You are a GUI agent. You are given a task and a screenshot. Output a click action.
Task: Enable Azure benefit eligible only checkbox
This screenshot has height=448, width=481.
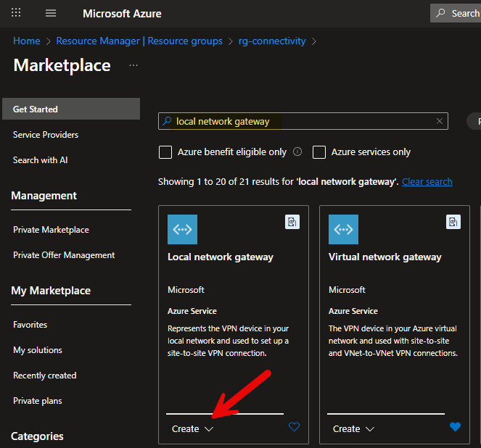click(x=165, y=152)
